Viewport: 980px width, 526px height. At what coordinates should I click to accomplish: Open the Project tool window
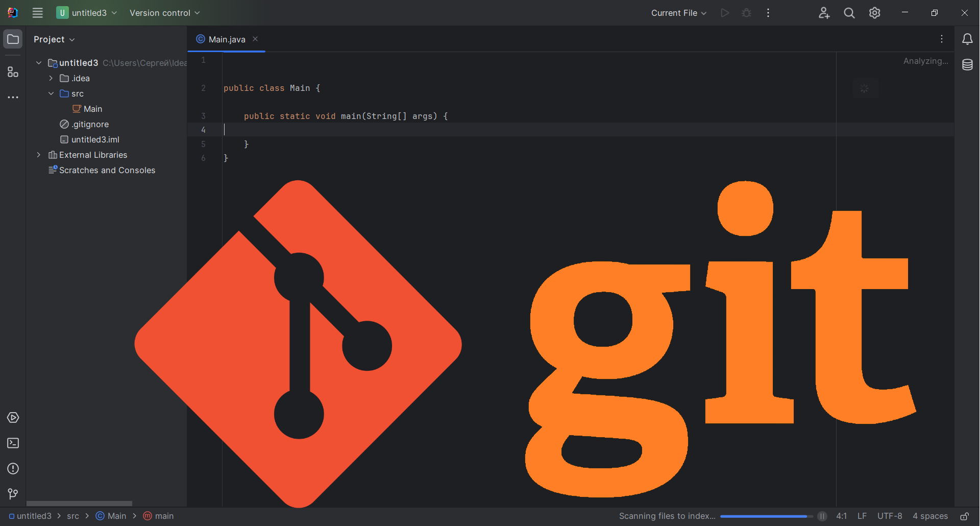(x=13, y=39)
